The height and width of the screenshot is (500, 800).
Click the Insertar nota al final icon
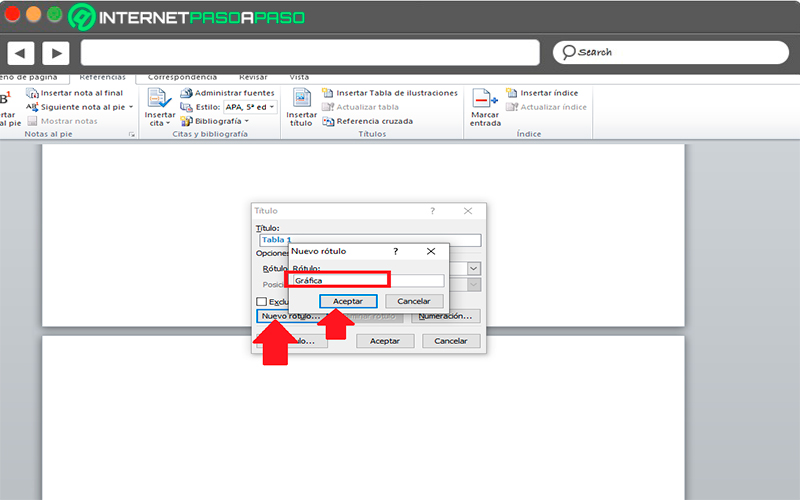[32, 93]
